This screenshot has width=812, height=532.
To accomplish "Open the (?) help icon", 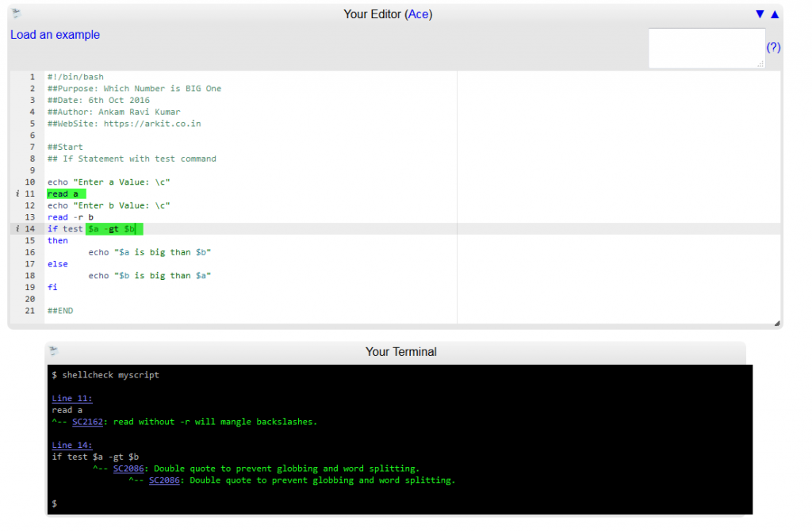I will 773,48.
